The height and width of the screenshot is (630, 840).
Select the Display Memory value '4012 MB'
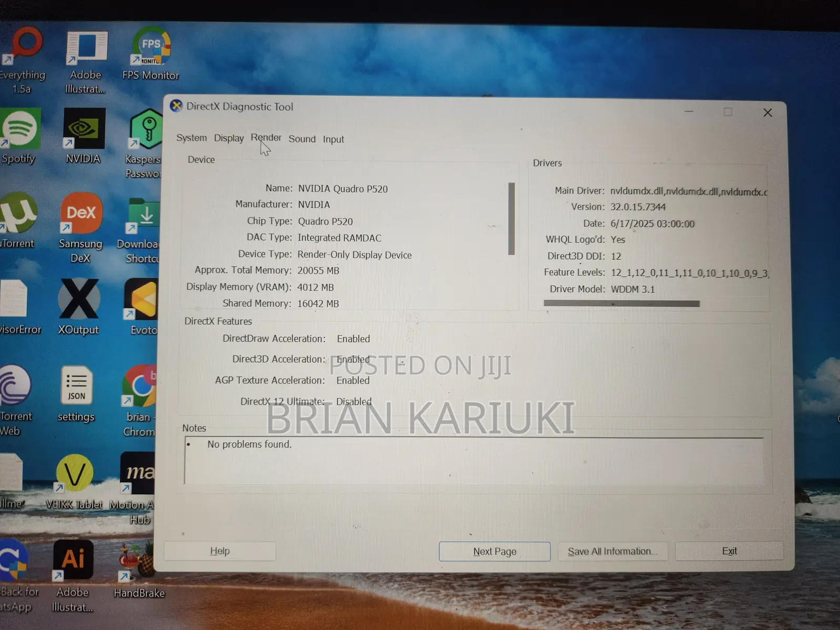[x=316, y=287]
